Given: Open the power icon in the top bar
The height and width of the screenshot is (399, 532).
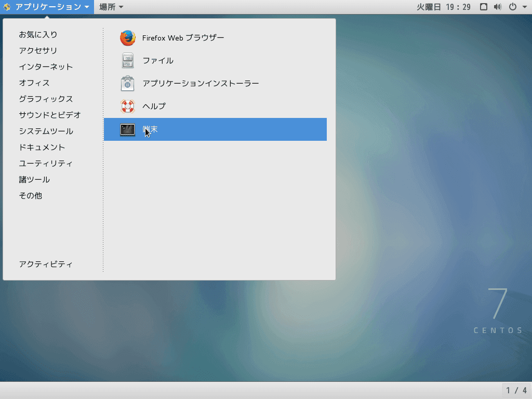Looking at the screenshot, I should pyautogui.click(x=512, y=7).
